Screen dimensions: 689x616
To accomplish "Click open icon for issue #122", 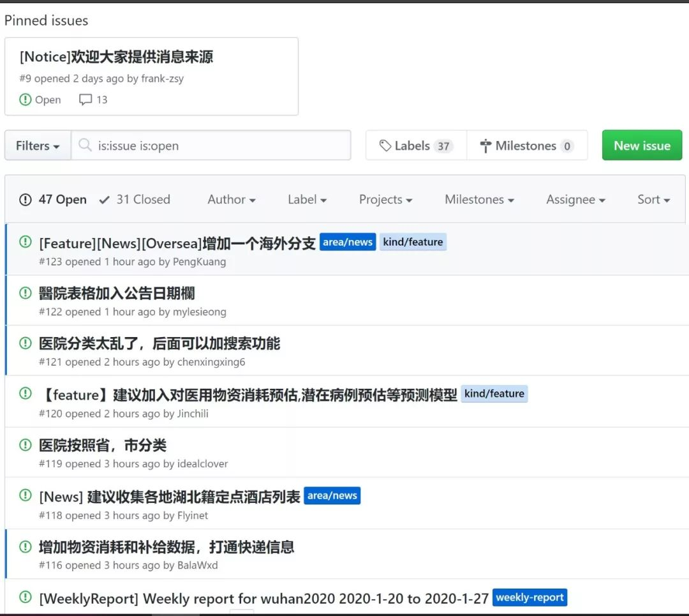I will click(x=26, y=292).
